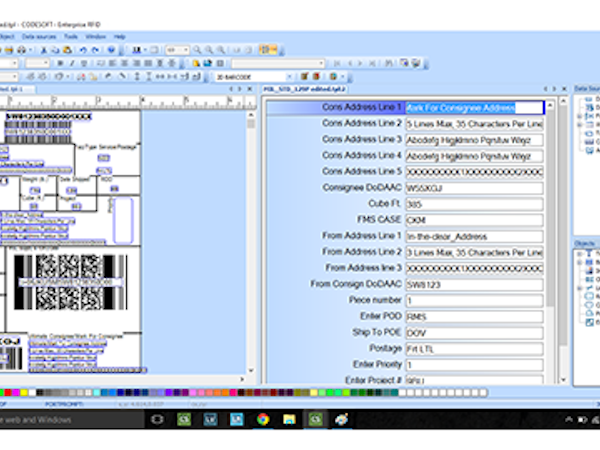Click the align left icon
The height and width of the screenshot is (450, 600).
pyautogui.click(x=112, y=63)
